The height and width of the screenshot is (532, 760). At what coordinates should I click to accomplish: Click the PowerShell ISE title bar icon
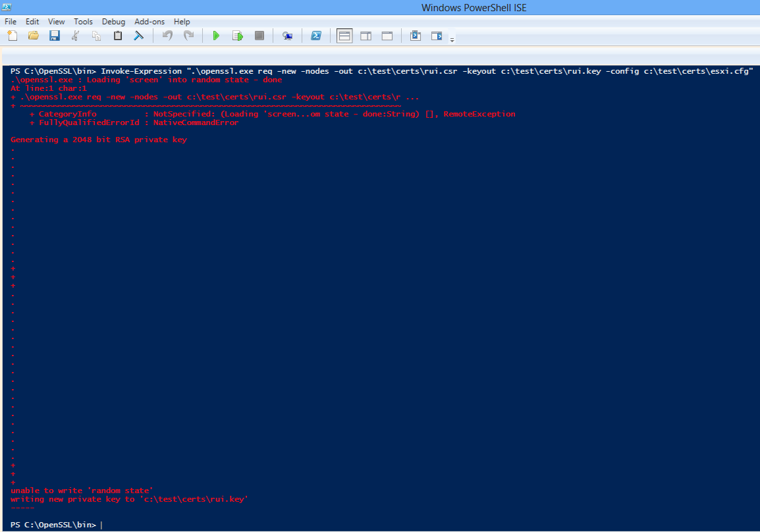tap(7, 7)
